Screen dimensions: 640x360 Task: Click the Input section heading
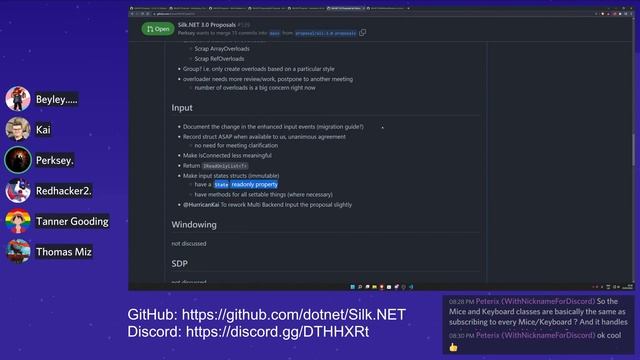tap(182, 108)
